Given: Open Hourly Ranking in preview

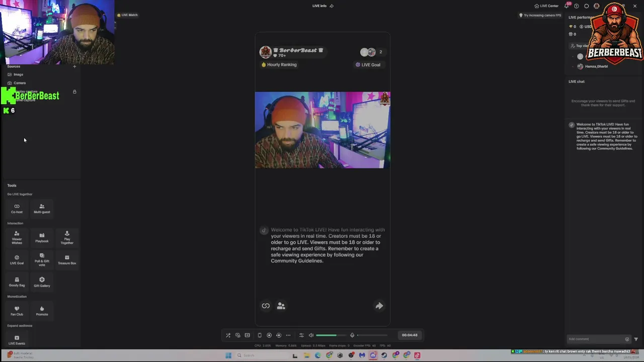Looking at the screenshot, I should 279,65.
